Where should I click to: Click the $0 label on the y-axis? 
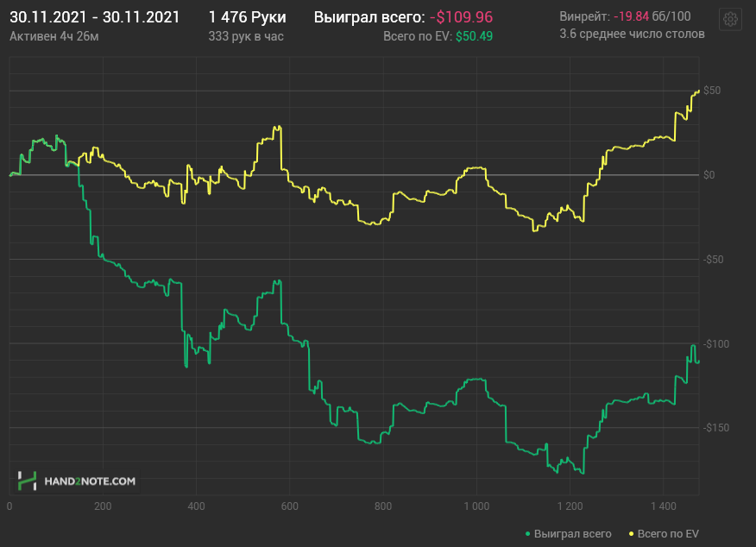click(709, 175)
